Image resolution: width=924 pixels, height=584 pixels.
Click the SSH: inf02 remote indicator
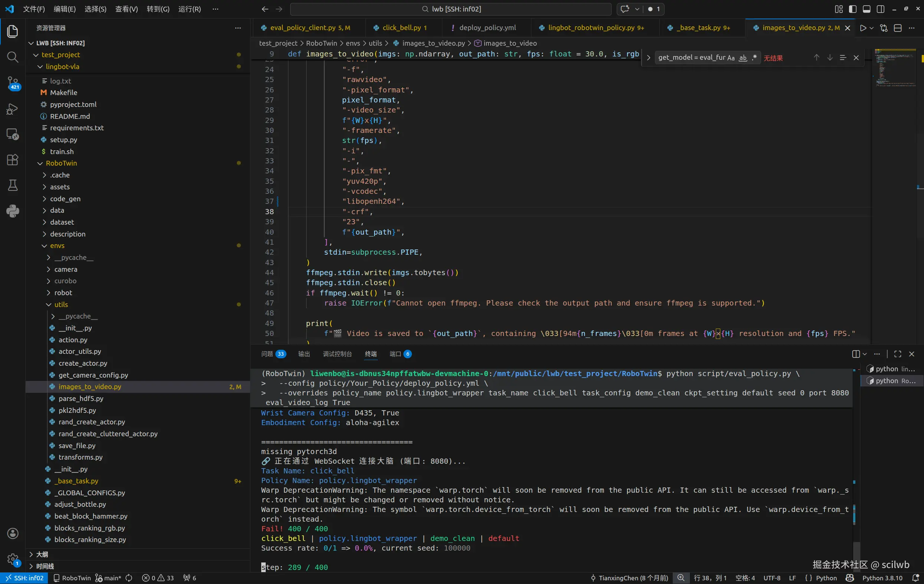pyautogui.click(x=24, y=578)
